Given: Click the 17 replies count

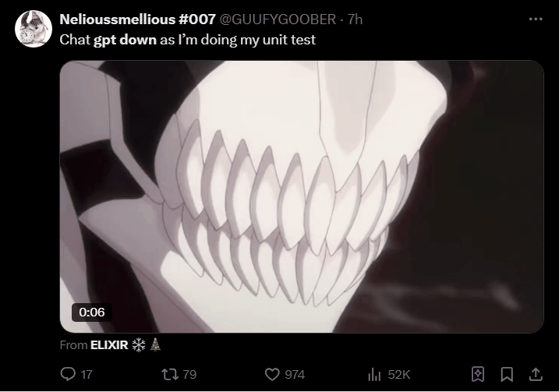Looking at the screenshot, I should 87,375.
